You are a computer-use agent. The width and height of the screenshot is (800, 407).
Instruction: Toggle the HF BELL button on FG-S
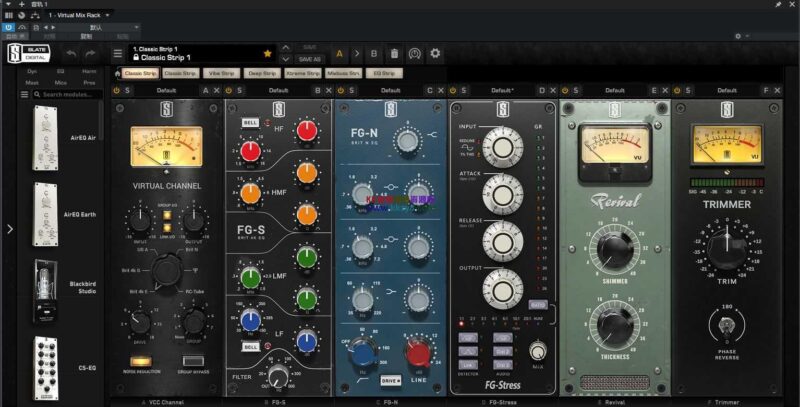click(x=250, y=123)
